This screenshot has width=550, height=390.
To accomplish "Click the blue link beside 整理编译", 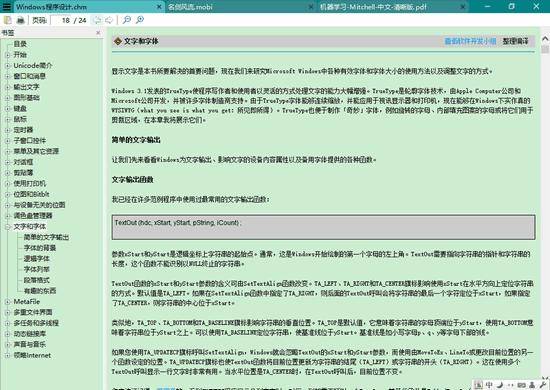I will pyautogui.click(x=470, y=41).
